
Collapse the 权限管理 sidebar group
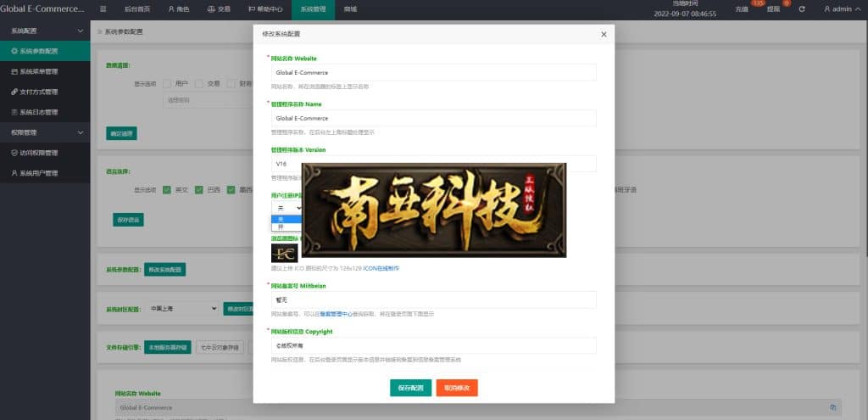45,132
